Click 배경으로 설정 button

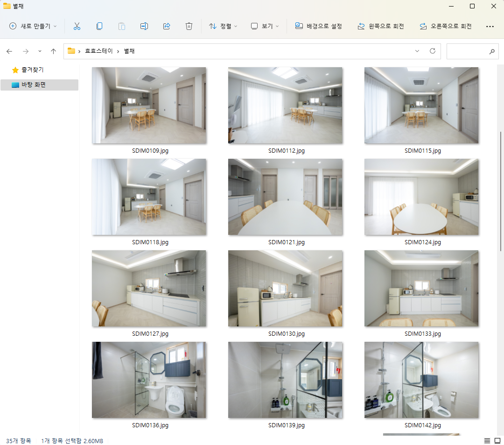(319, 26)
